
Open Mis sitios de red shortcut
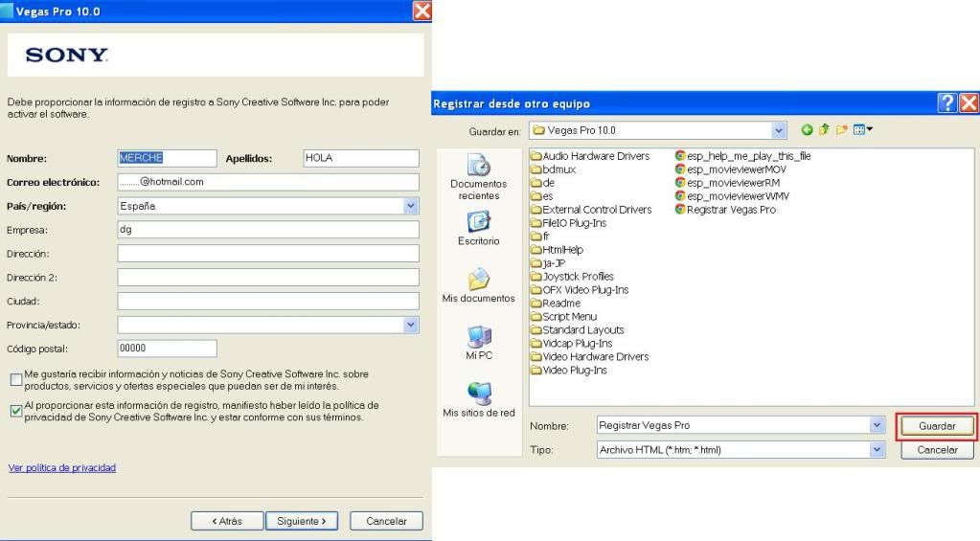pos(479,399)
